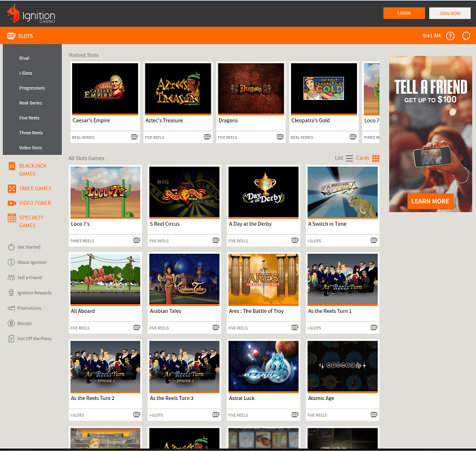The width and height of the screenshot is (476, 451).
Task: Click slot icon on Cleopatra's Gold card
Action: tap(353, 137)
